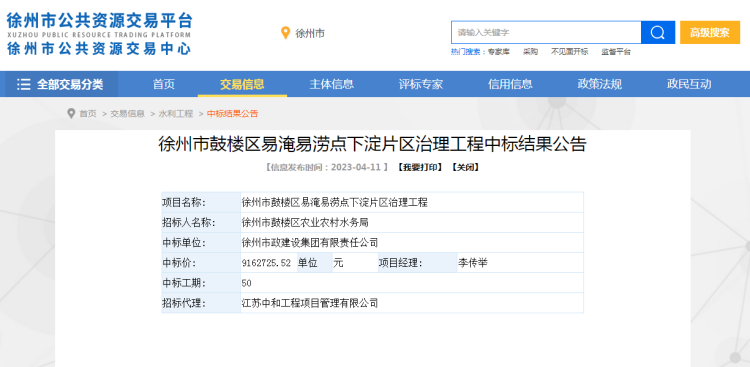The image size is (750, 367).
Task: Click the project name value cell
Action: coord(412,202)
